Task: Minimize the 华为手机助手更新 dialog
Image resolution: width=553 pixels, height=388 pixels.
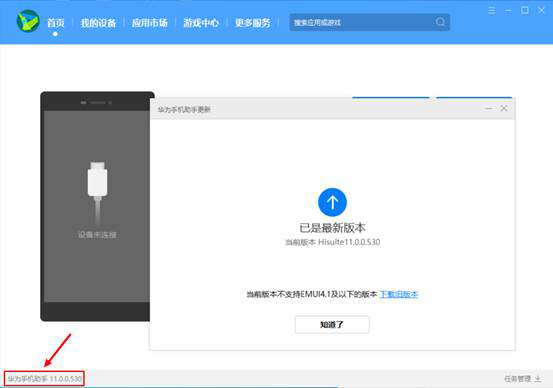Action: point(488,108)
